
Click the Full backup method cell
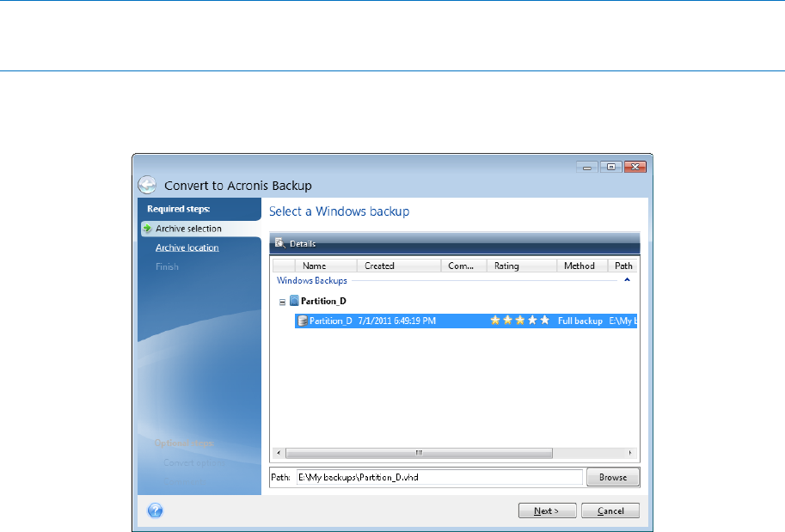580,321
